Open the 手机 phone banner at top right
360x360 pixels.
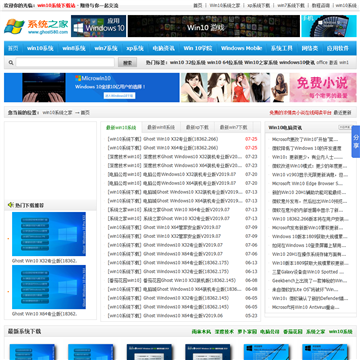tap(329, 26)
